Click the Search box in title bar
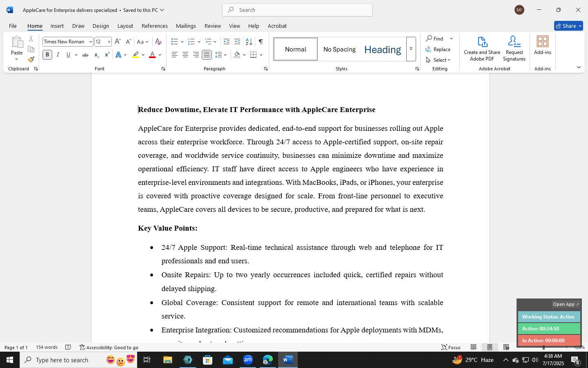The image size is (588, 368). point(297,10)
